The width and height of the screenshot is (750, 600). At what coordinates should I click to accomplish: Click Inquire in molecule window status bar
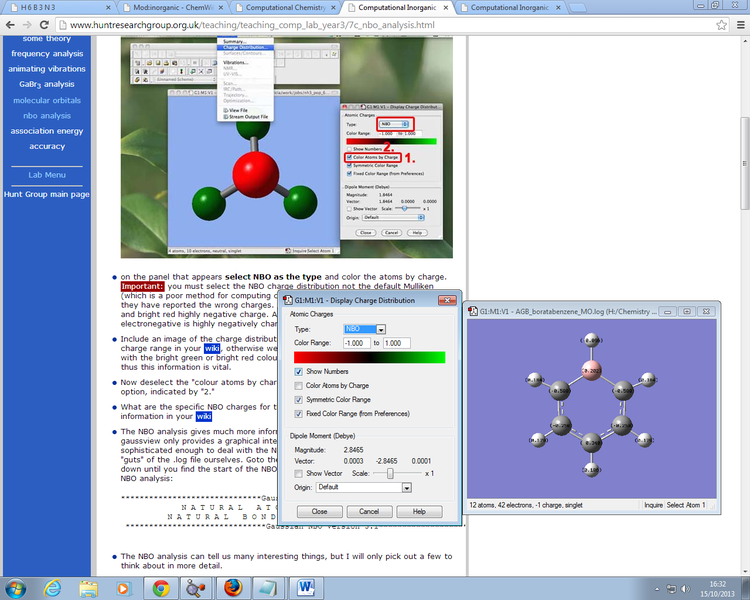653,505
